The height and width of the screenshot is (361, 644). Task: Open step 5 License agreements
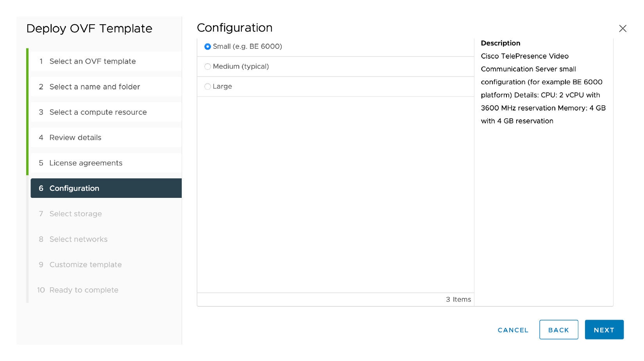(86, 163)
